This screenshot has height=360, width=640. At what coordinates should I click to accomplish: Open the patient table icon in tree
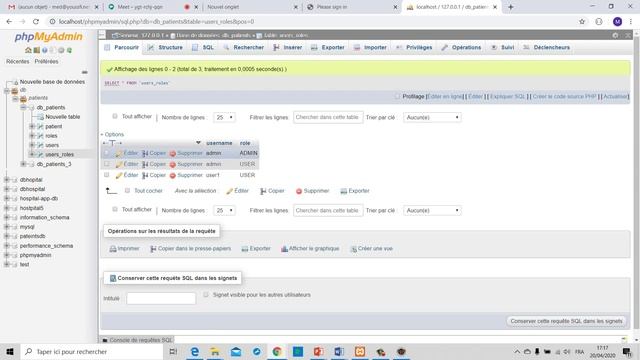[x=40, y=127]
